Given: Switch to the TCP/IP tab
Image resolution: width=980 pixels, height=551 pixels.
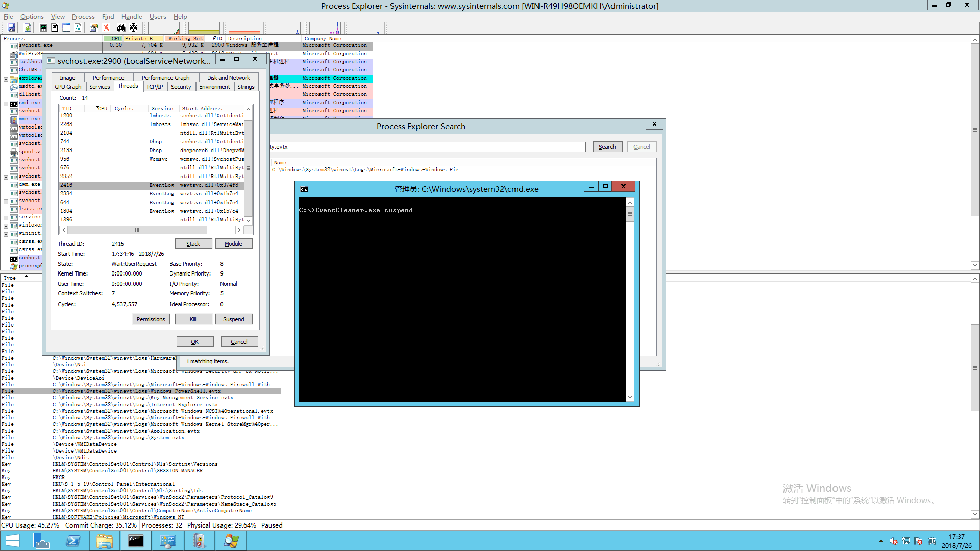Looking at the screenshot, I should 154,87.
